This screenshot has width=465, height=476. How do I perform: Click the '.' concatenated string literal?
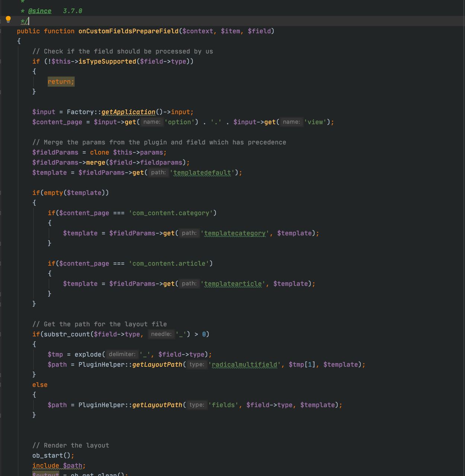216,122
